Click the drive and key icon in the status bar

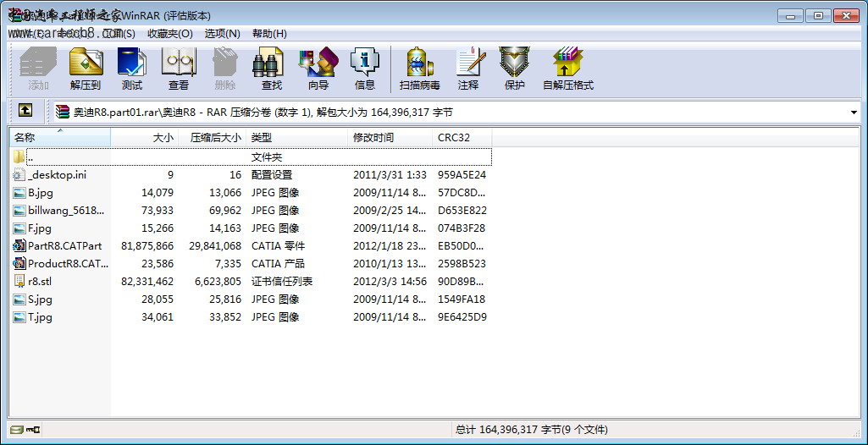(x=25, y=430)
